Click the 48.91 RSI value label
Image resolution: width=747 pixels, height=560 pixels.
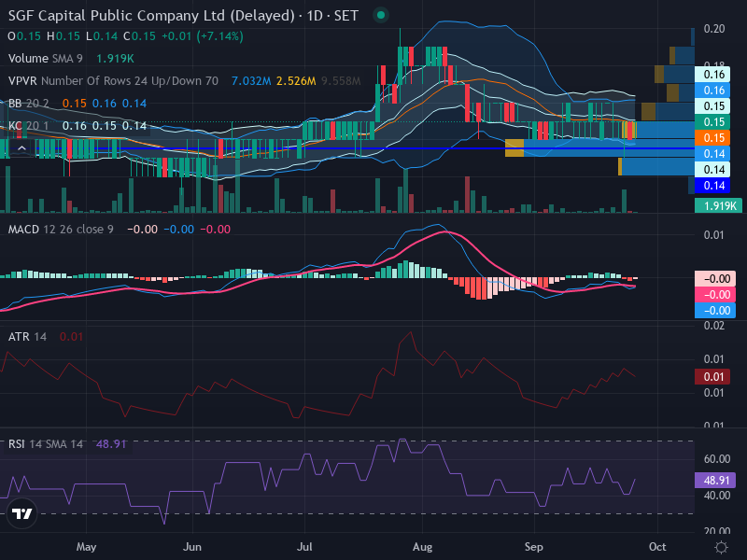pyautogui.click(x=714, y=480)
